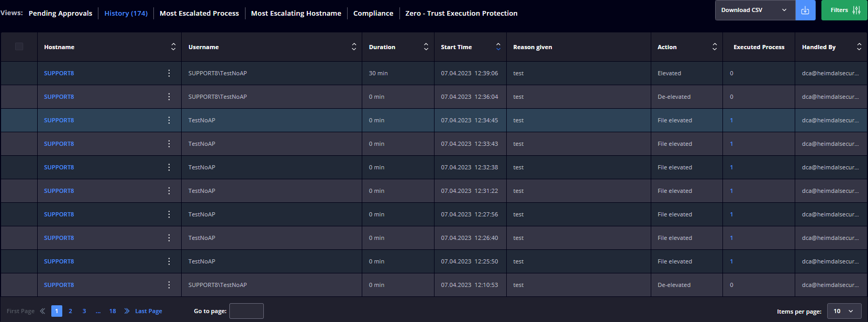
Task: Click the blue download icon button
Action: click(x=805, y=10)
